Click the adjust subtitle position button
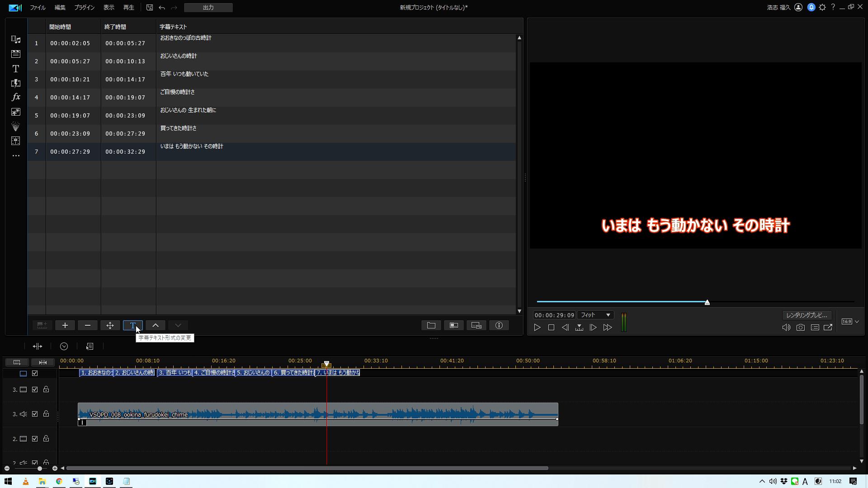The height and width of the screenshot is (488, 868). pyautogui.click(x=110, y=325)
